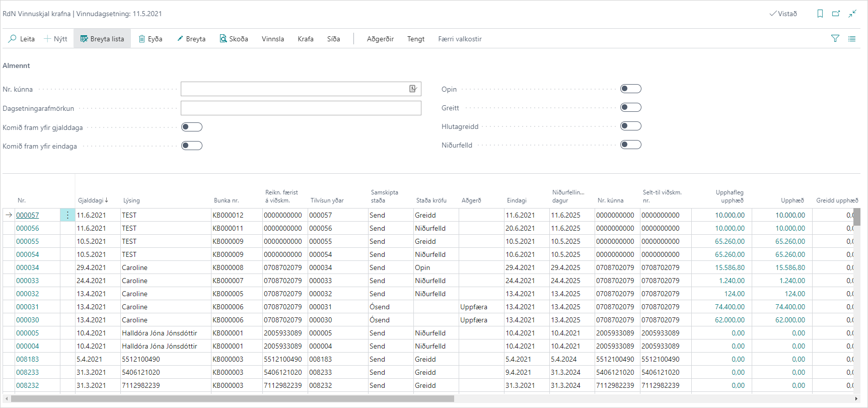This screenshot has width=868, height=408.
Task: Open the Aðgerðir menu
Action: pyautogui.click(x=380, y=39)
